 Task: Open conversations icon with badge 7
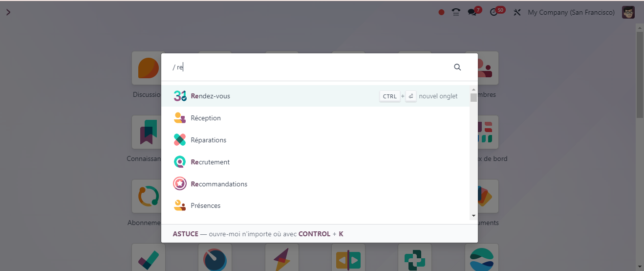[x=472, y=12]
